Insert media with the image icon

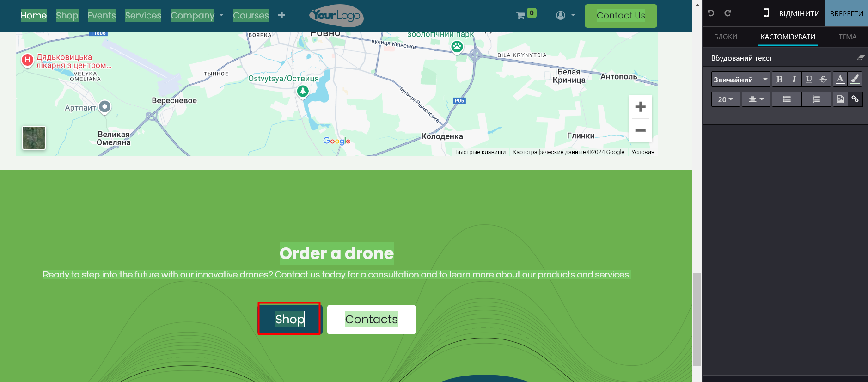(x=840, y=99)
